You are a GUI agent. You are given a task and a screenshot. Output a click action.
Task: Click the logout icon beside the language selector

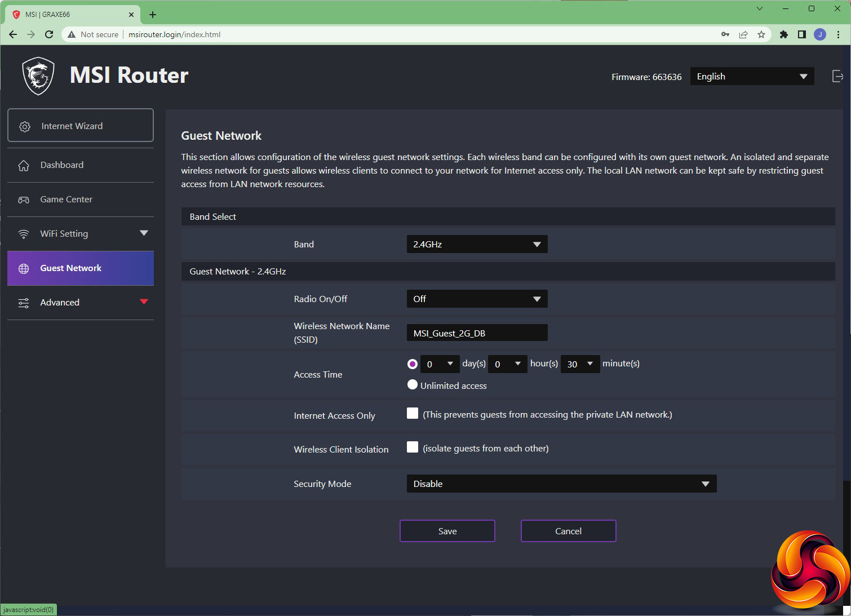coord(837,76)
